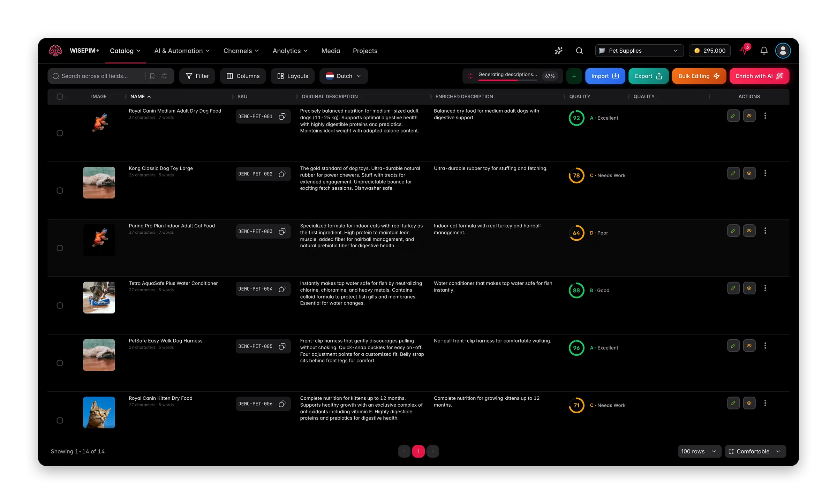Copy SKU DEMO-PET-003

(282, 232)
